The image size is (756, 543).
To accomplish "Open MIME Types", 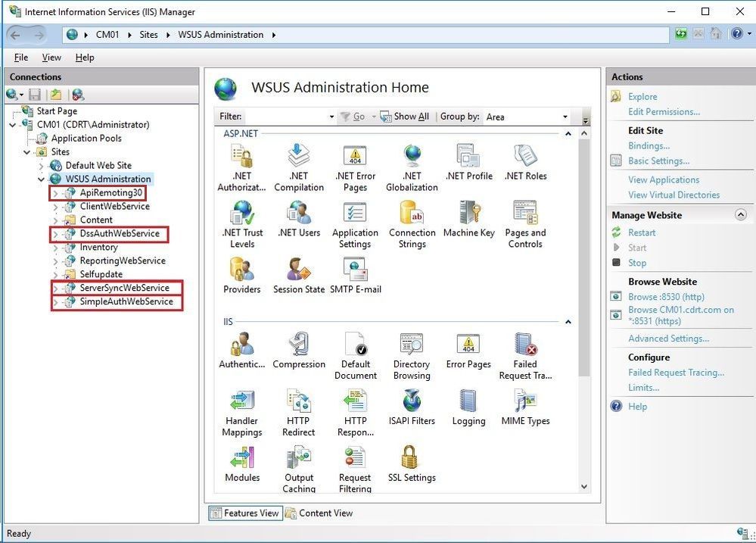I will pos(524,409).
